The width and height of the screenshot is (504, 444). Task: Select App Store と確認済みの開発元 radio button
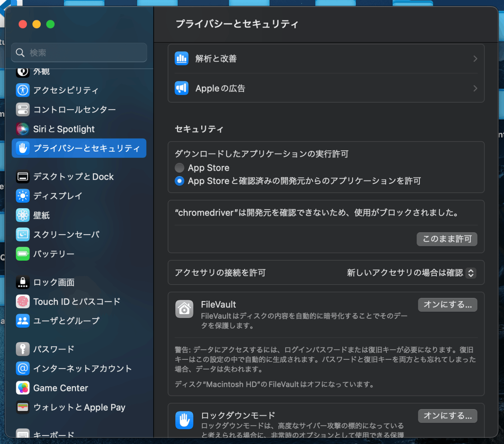point(179,181)
